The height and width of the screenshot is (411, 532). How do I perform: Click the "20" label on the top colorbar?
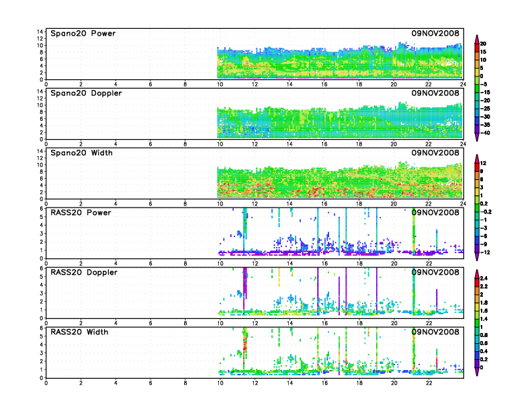click(483, 44)
